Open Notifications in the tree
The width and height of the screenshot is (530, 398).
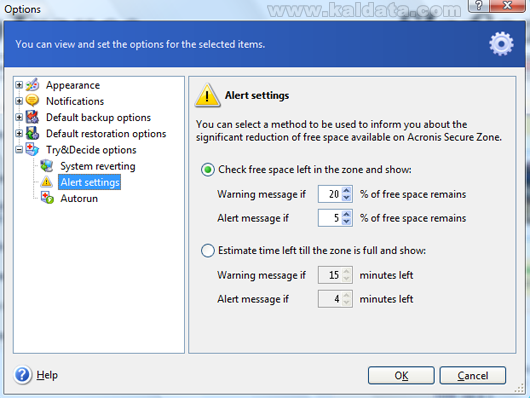pyautogui.click(x=75, y=101)
